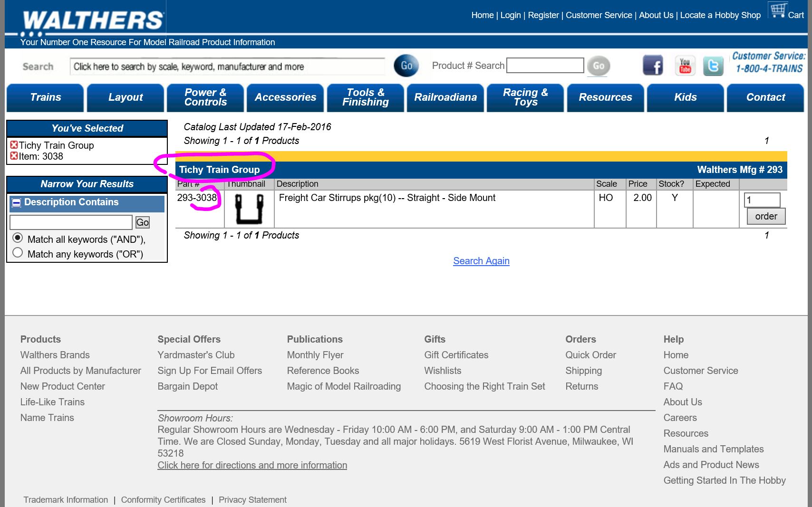Open Privacy Statement link
Viewport: 812px width, 507px height.
(252, 500)
